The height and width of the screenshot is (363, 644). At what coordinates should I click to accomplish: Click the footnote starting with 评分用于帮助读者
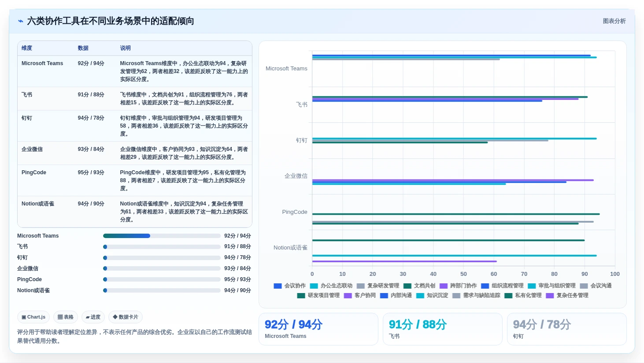[x=134, y=336]
